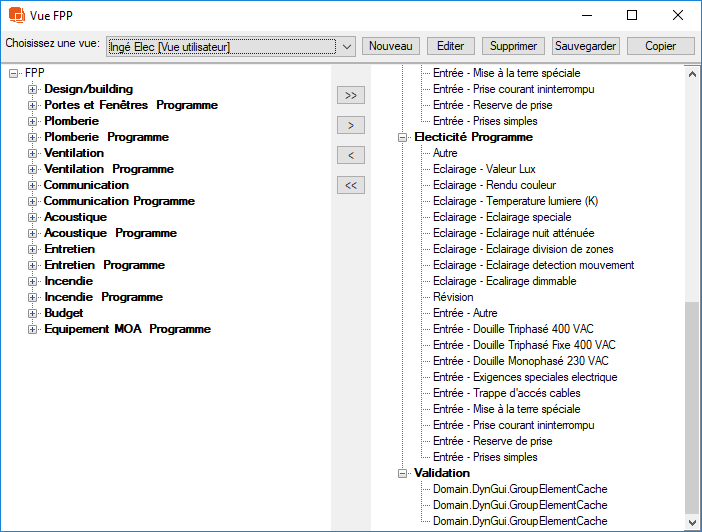Screen dimensions: 702x532
Task: Click the Copier button
Action: [x=660, y=46]
